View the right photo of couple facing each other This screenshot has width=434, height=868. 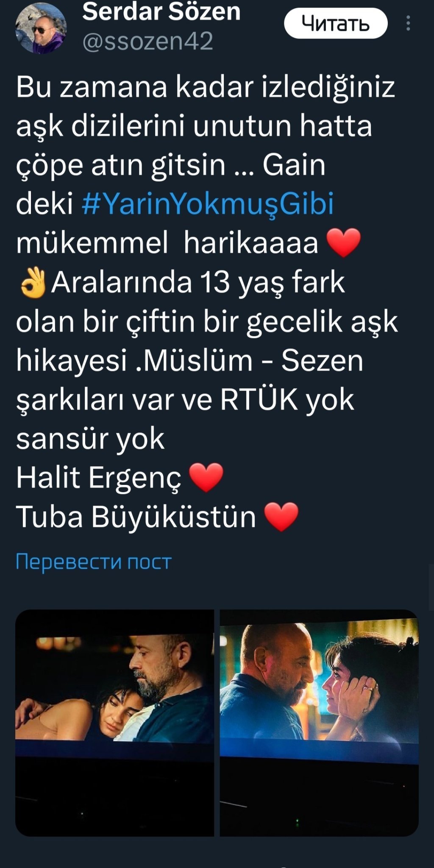319,723
